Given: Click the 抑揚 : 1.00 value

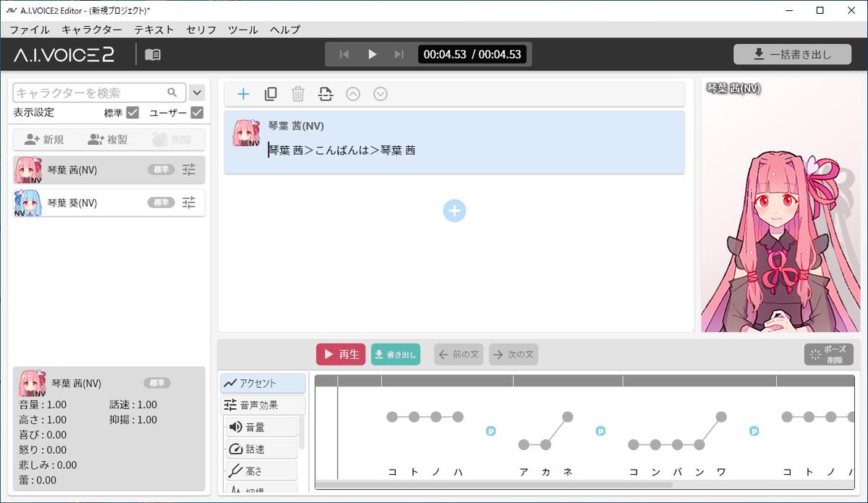Looking at the screenshot, I should [132, 420].
